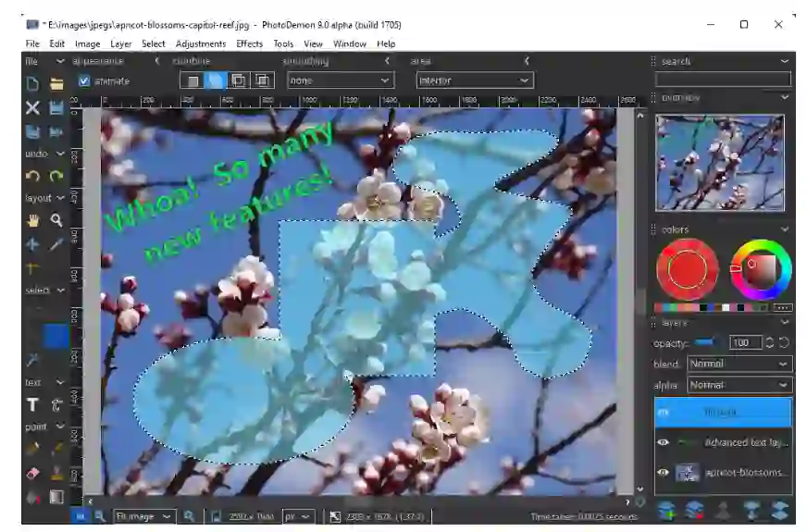Click the overview navigator thumbnail
807x532 pixels.
[x=720, y=163]
